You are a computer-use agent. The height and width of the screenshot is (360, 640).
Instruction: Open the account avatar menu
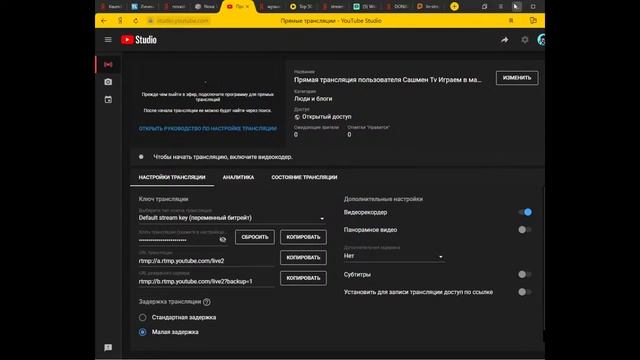[541, 40]
